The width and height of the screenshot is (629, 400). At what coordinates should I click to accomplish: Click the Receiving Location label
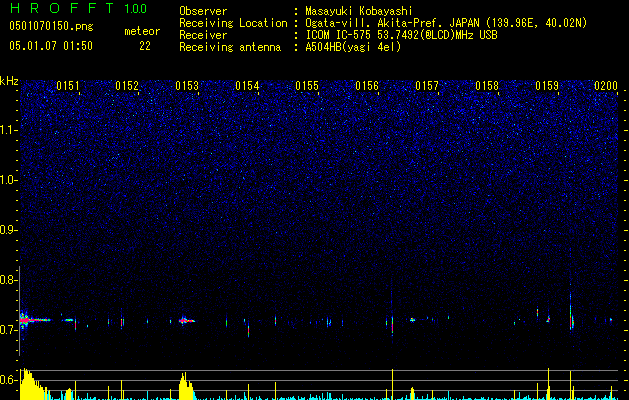tap(233, 23)
